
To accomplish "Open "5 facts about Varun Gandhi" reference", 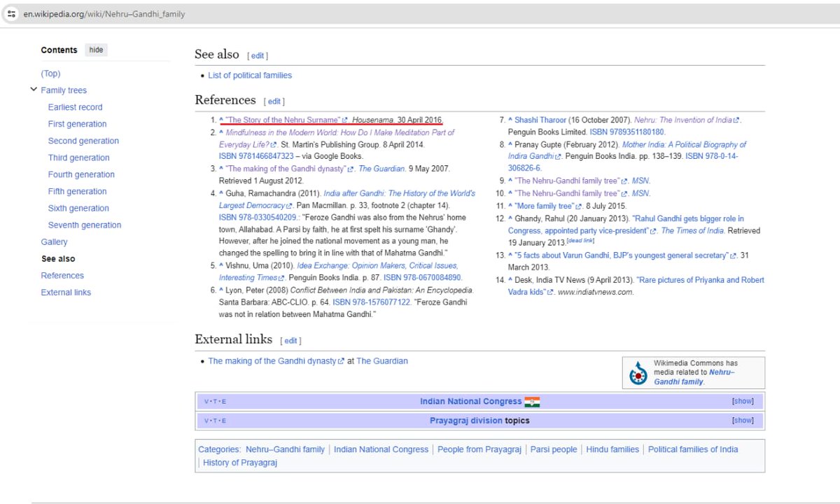I will (626, 255).
